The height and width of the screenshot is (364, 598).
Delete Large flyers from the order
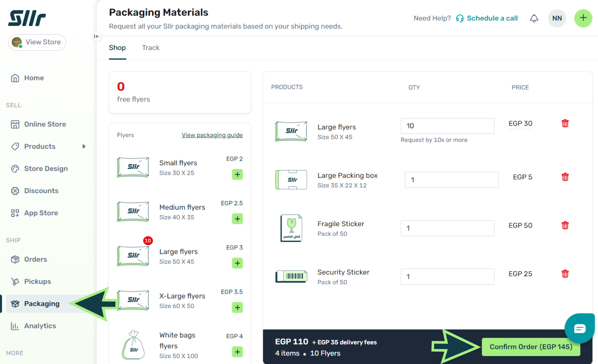click(x=565, y=123)
